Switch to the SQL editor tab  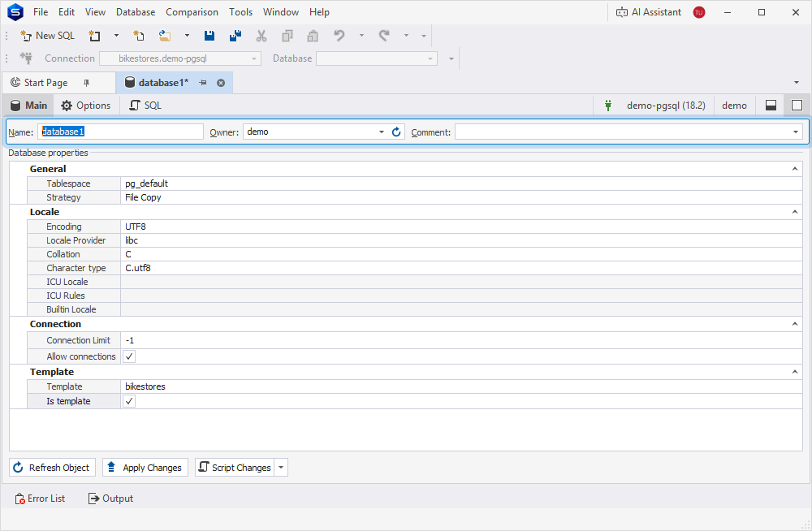[145, 106]
